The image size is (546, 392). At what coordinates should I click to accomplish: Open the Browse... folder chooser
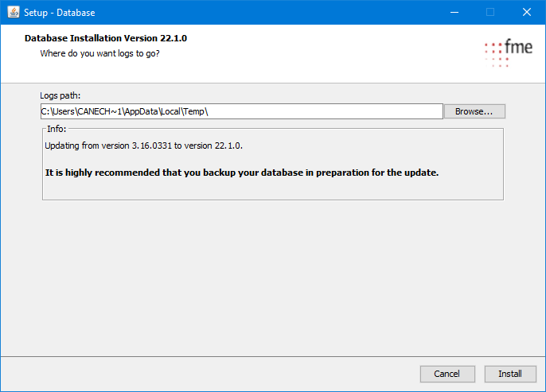coord(474,111)
